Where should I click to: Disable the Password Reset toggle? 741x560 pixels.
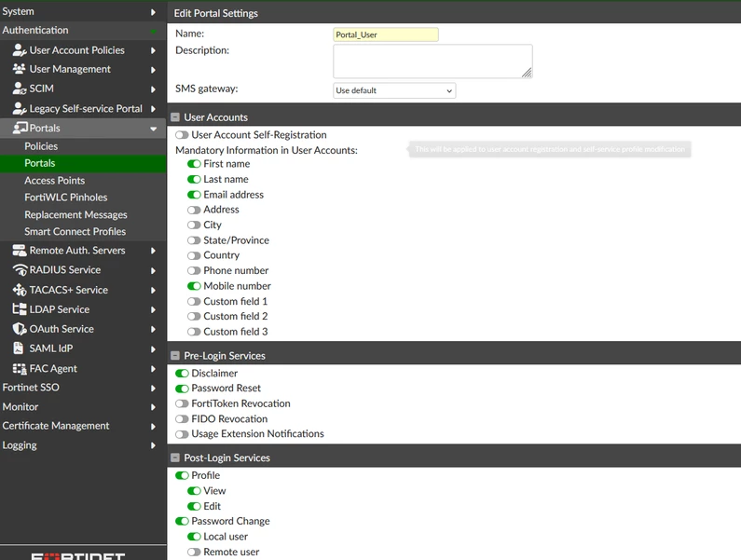pos(182,389)
